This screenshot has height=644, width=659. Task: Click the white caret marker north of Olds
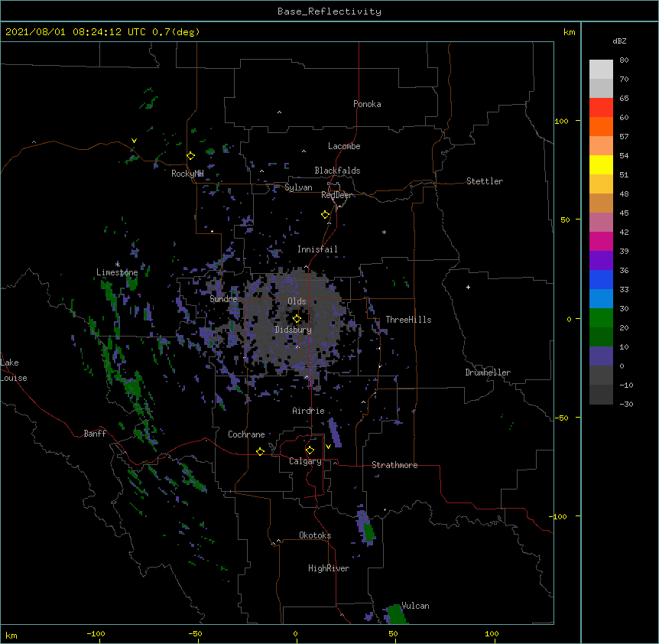(306, 267)
